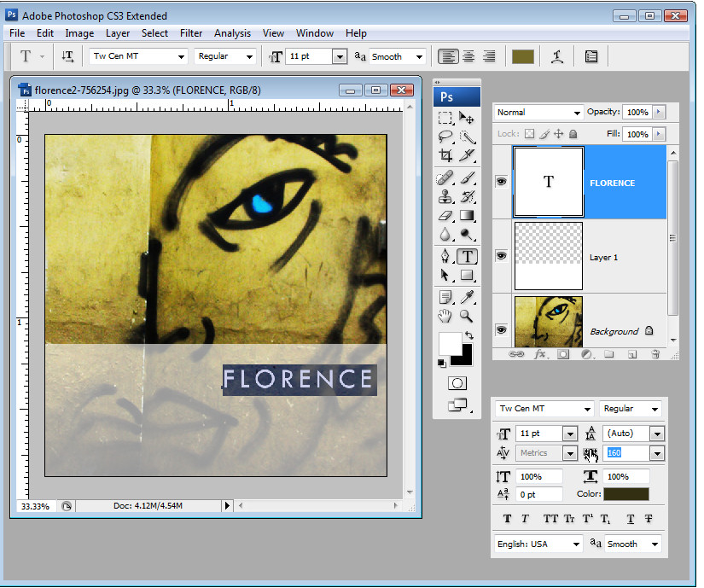Open the Filter menu

pos(191,33)
